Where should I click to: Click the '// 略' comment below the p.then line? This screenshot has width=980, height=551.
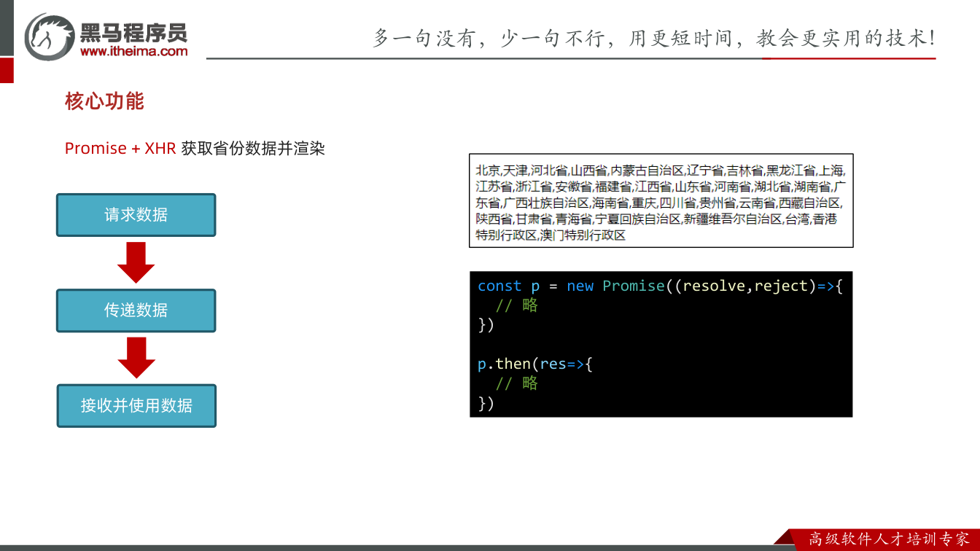point(516,383)
